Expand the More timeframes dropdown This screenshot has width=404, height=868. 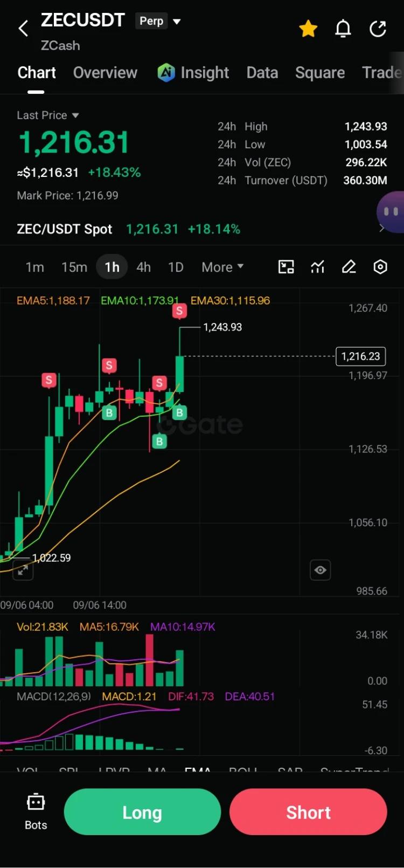coord(222,267)
